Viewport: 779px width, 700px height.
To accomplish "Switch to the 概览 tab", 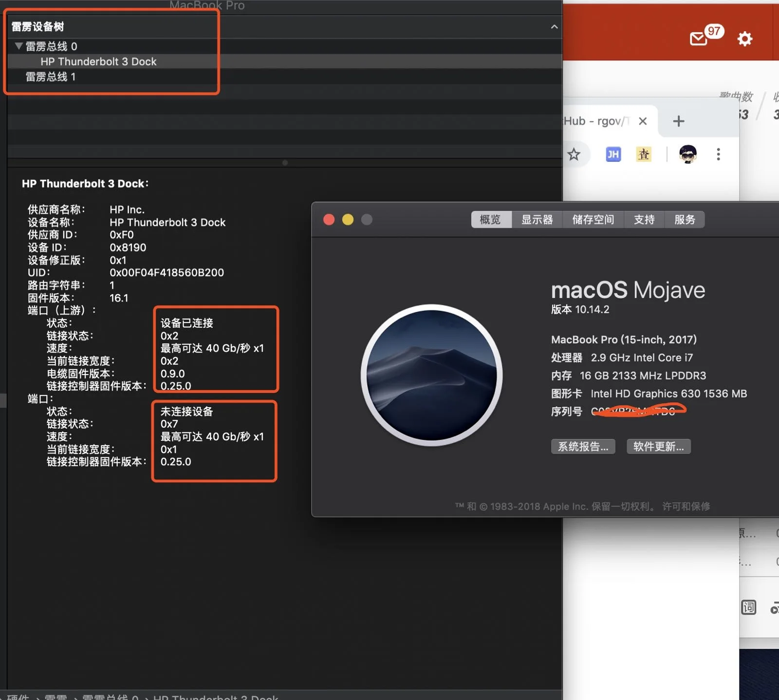I will (x=491, y=220).
